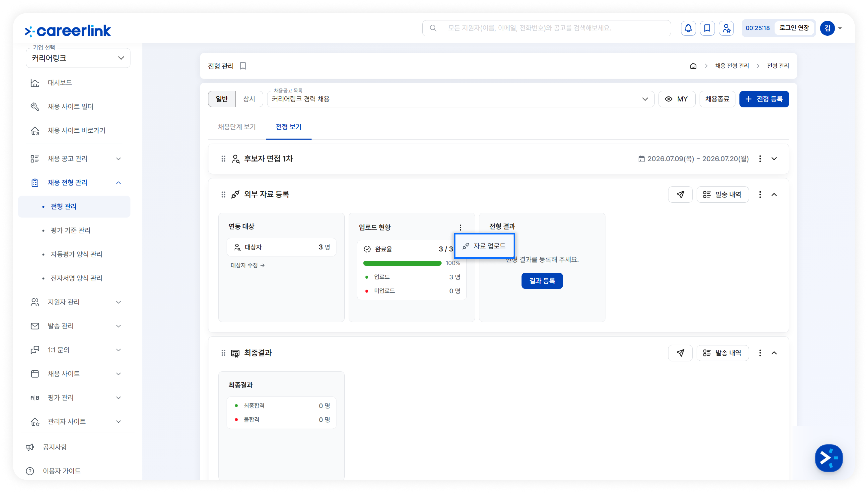The height and width of the screenshot is (493, 868).
Task: Open 공지사항 in the sidebar
Action: tap(55, 447)
